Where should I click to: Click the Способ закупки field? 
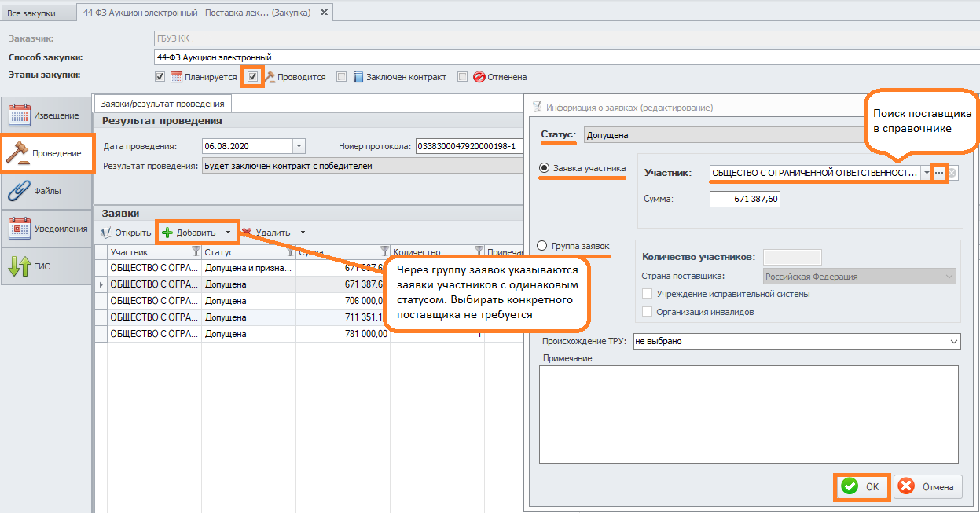point(566,57)
